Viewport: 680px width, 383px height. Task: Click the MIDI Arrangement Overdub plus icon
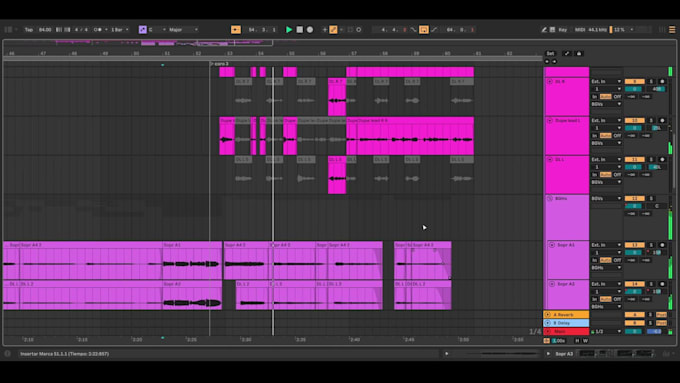[x=324, y=29]
